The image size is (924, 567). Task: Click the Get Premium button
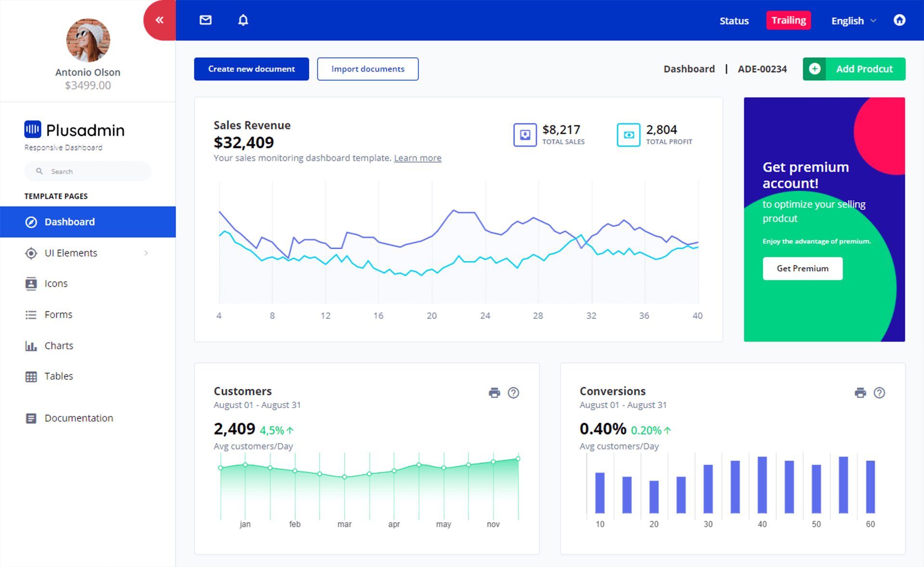(x=802, y=268)
